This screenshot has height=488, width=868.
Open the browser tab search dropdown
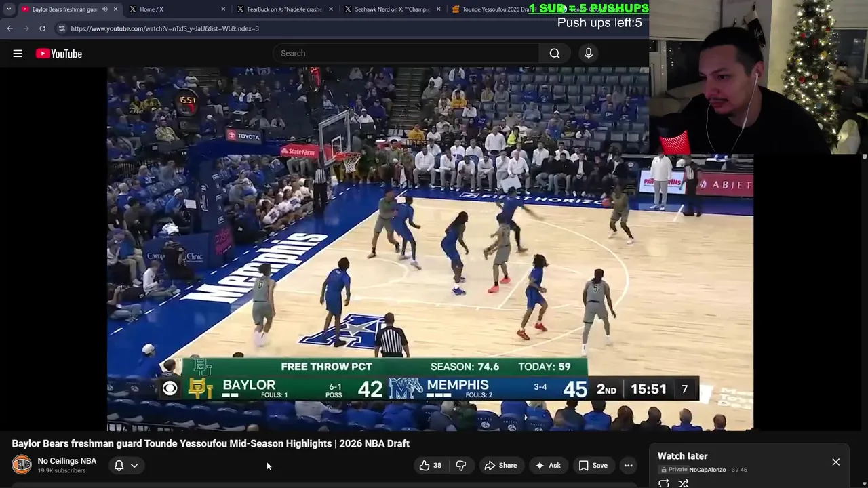pyautogui.click(x=9, y=9)
